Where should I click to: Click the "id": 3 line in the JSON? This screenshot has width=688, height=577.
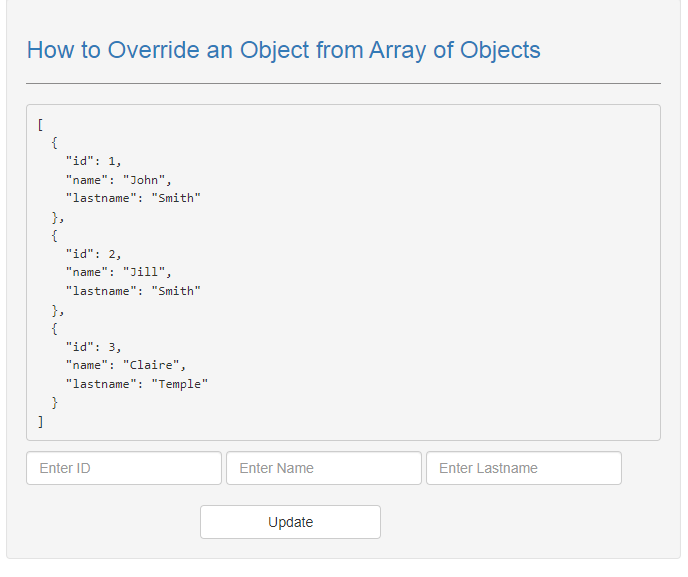coord(93,347)
